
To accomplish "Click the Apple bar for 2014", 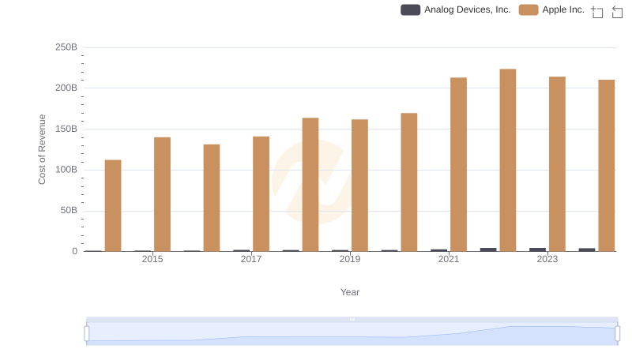I will point(113,206).
